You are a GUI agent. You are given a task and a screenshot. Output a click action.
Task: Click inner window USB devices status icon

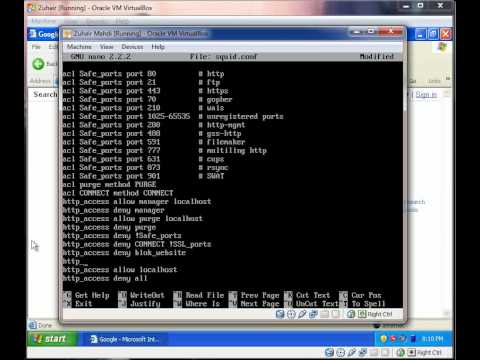click(302, 314)
